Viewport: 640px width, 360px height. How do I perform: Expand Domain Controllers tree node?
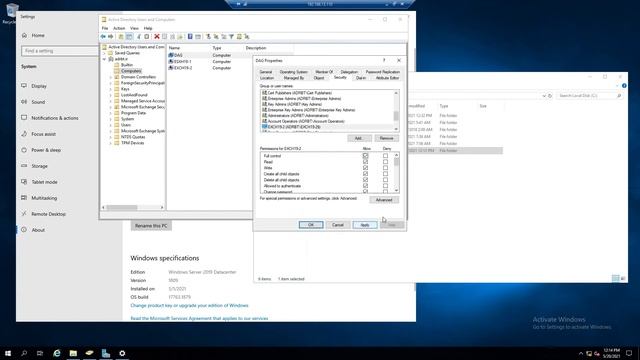(x=111, y=77)
